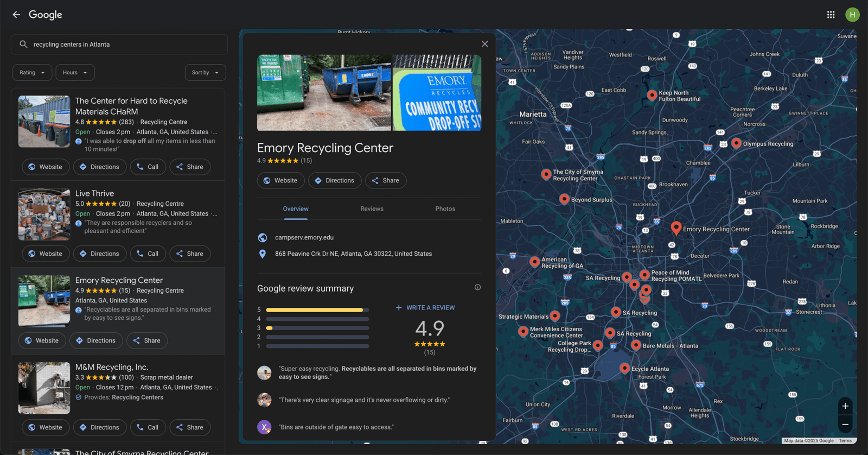Open the blue dumpsters photo in detail panel
Image resolution: width=868 pixels, height=455 pixels.
pyautogui.click(x=324, y=92)
